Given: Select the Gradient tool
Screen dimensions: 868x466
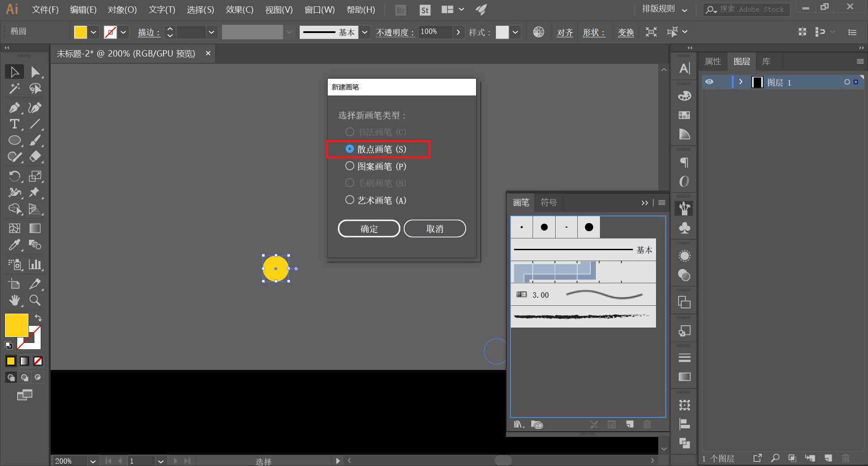Looking at the screenshot, I should coord(35,228).
